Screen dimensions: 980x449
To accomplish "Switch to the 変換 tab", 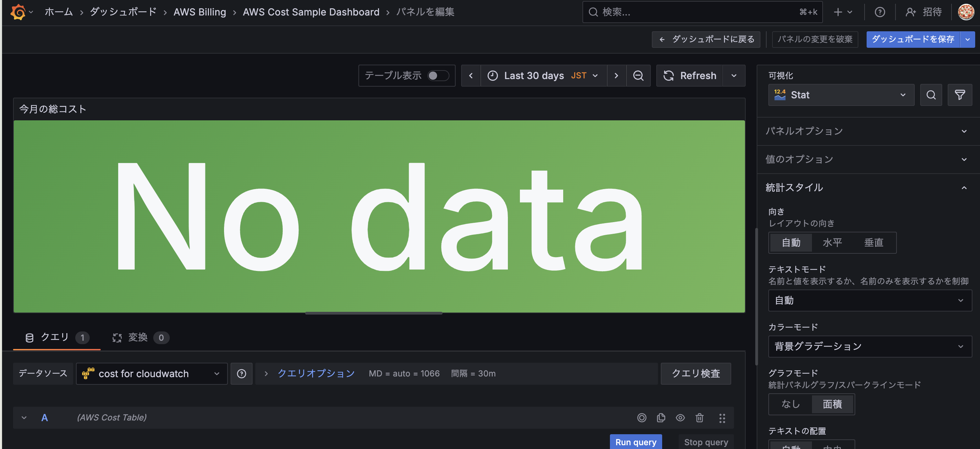I will [x=141, y=338].
